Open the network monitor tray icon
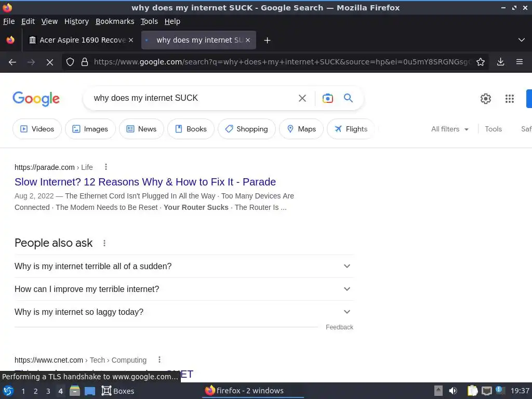 pos(486,391)
